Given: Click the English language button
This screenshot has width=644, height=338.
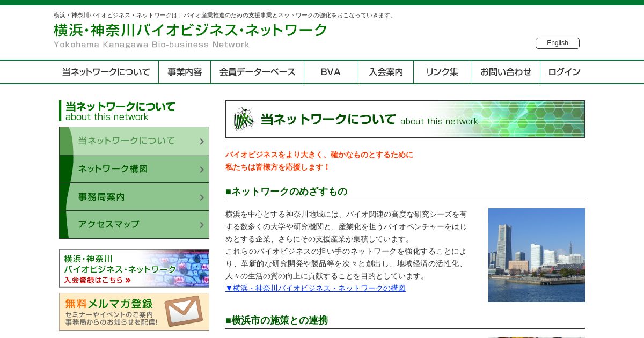Looking at the screenshot, I should click(557, 43).
